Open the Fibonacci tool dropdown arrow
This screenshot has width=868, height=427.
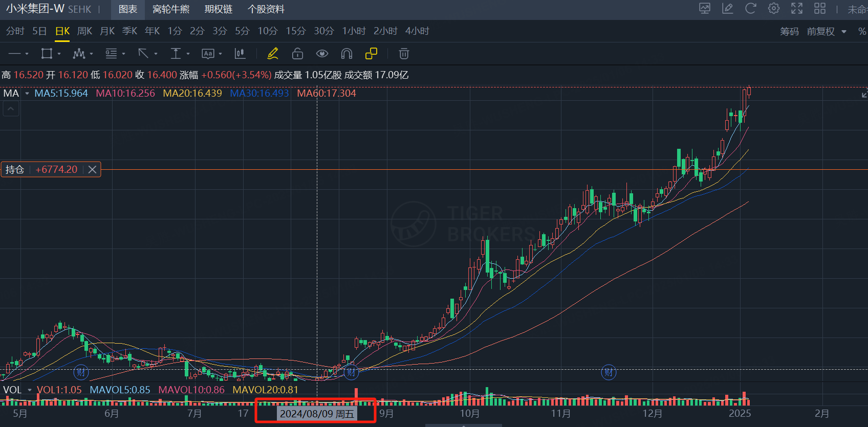123,54
